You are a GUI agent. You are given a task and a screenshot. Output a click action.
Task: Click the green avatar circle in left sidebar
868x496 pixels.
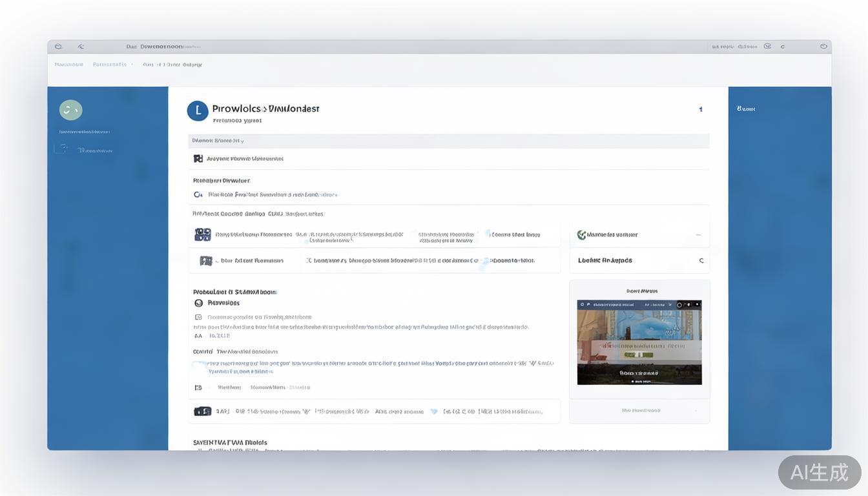click(70, 110)
